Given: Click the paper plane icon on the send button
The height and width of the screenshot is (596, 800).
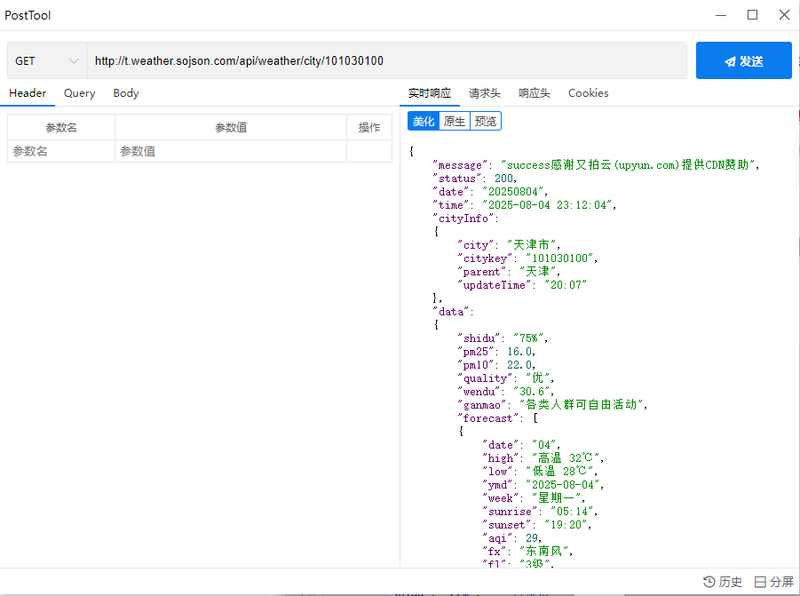Looking at the screenshot, I should (x=730, y=62).
